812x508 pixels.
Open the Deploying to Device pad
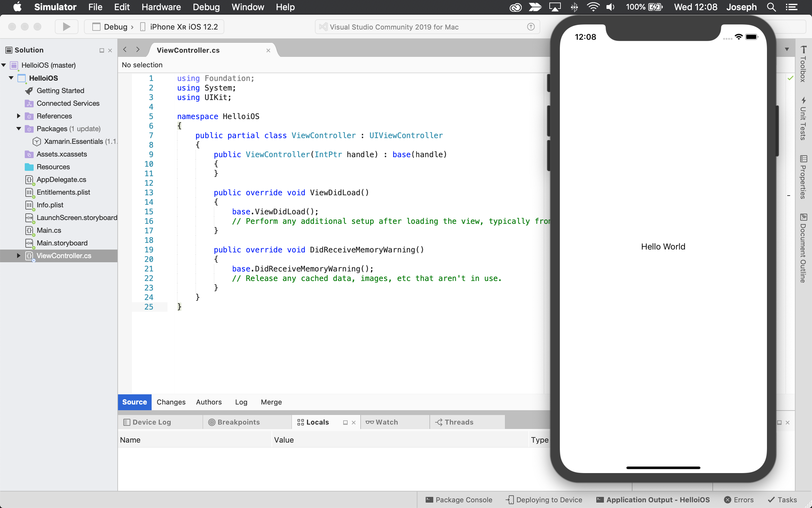pyautogui.click(x=544, y=500)
